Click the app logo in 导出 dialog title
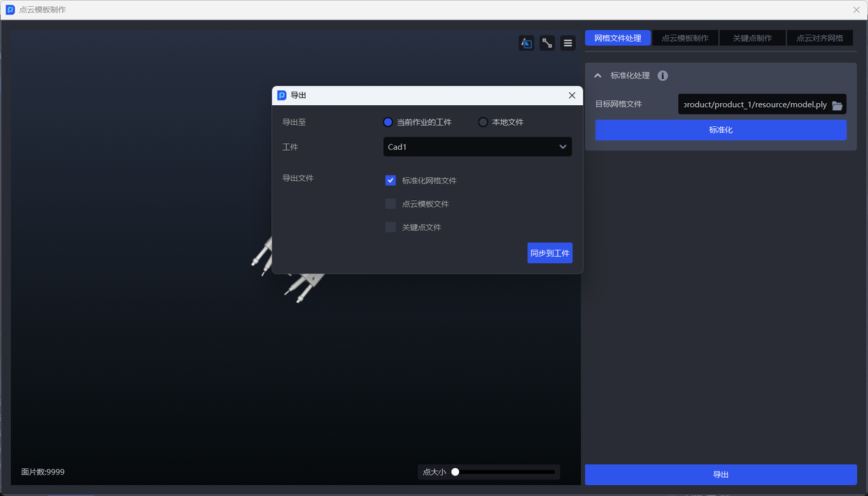The width and height of the screenshot is (868, 496). 282,96
